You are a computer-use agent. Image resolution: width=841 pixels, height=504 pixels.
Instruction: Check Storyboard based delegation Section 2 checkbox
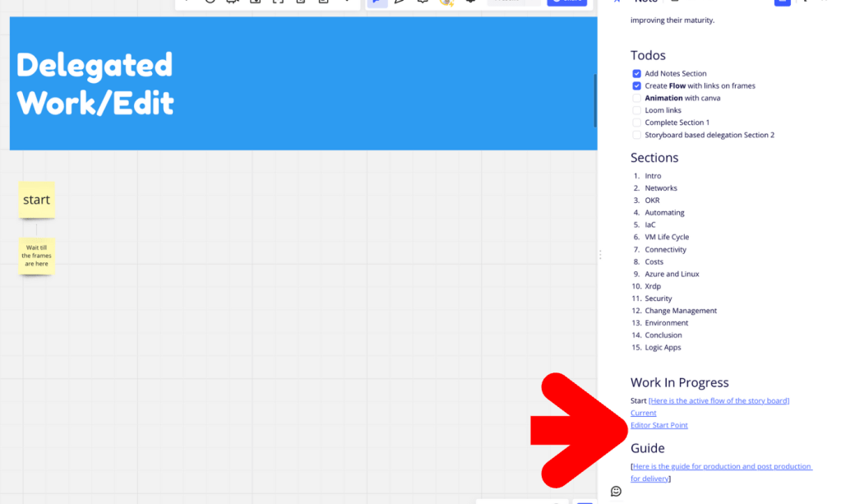(636, 135)
